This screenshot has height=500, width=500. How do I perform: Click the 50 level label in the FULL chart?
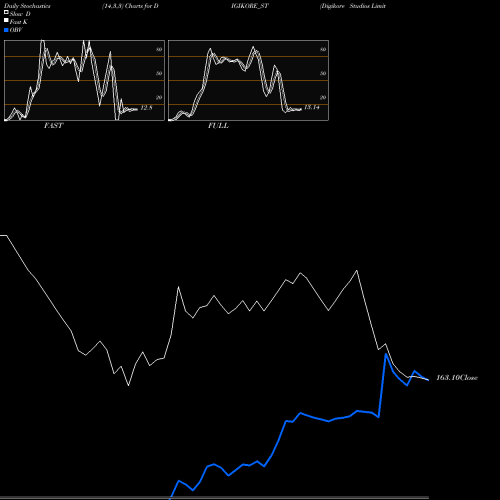323,73
